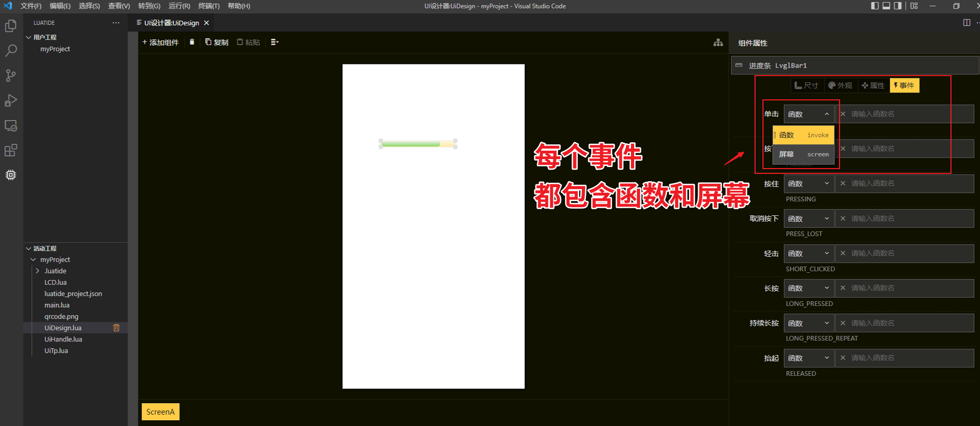Image resolution: width=980 pixels, height=426 pixels.
Task: Open the 取消按下 event type dropdown
Action: [x=809, y=218]
